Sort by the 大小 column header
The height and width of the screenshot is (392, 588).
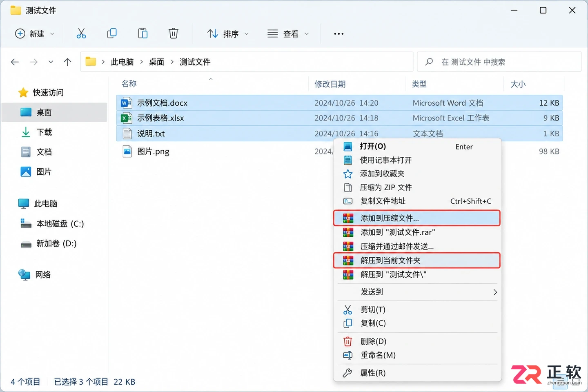pos(518,84)
